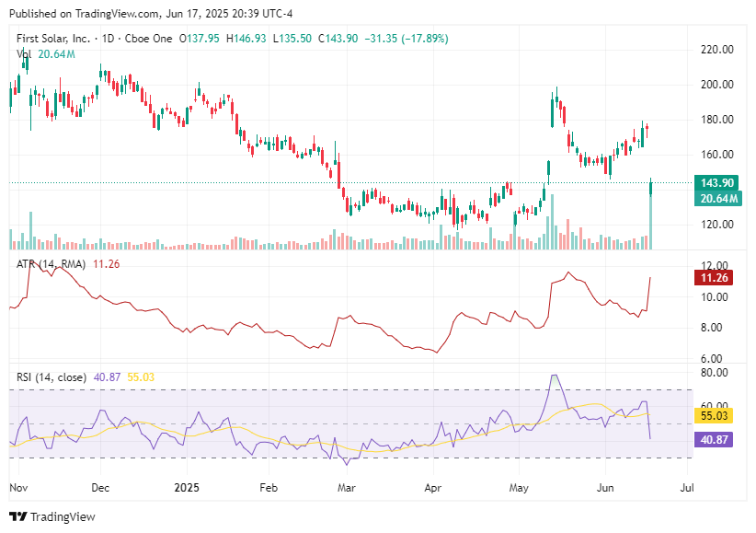Image resolution: width=756 pixels, height=533 pixels.
Task: Click the 8.00 ATR axis label
Action: point(712,328)
